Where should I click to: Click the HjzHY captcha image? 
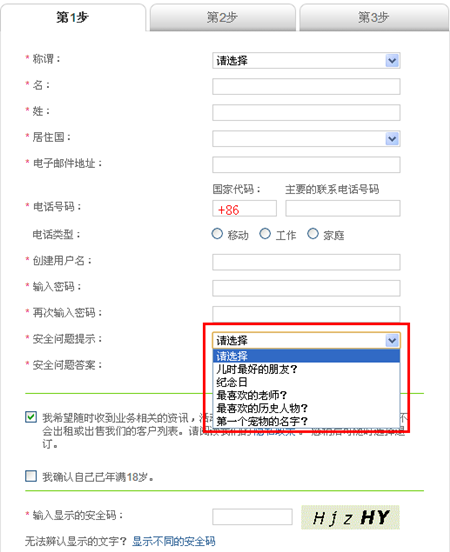click(x=350, y=517)
